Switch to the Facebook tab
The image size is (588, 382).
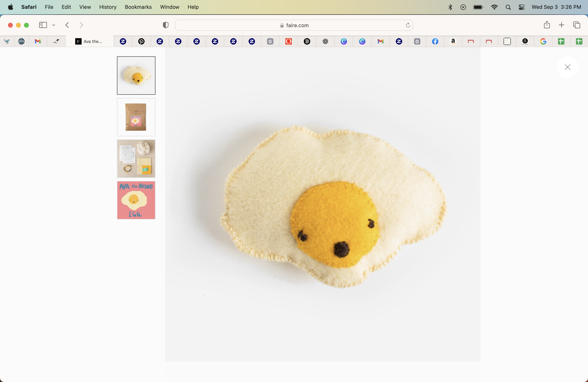(x=435, y=41)
